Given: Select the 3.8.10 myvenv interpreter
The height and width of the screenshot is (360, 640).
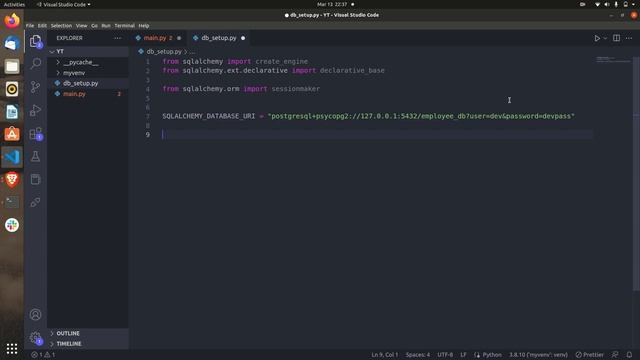Looking at the screenshot, I should [538, 355].
